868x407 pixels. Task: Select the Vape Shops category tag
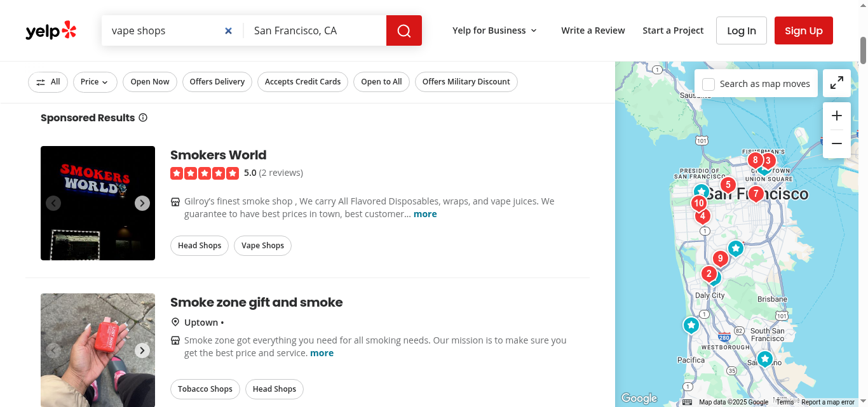coord(262,246)
